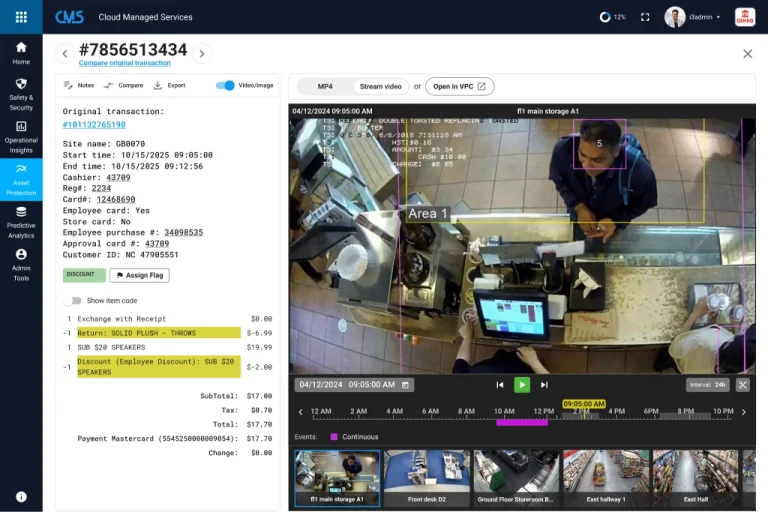Click the fullscreen expand icon in header

(645, 17)
